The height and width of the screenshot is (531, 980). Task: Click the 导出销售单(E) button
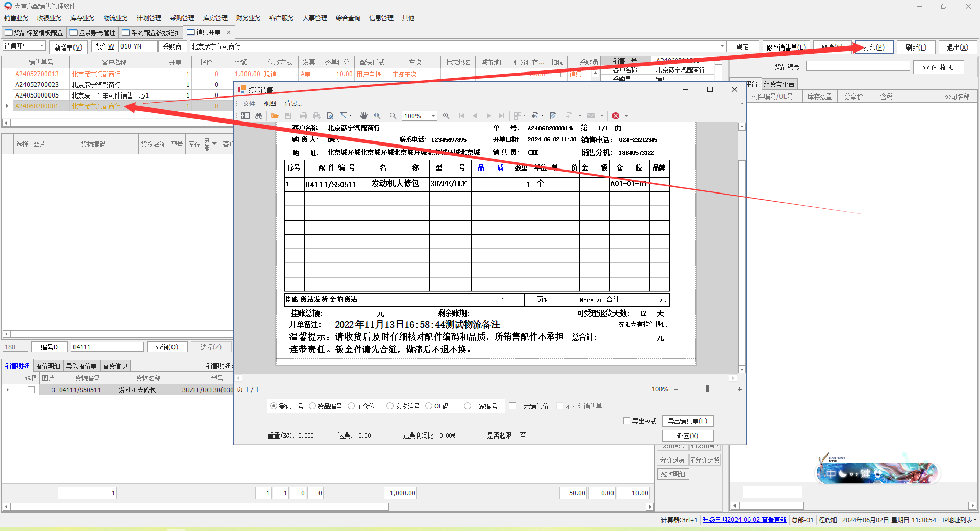(x=688, y=421)
